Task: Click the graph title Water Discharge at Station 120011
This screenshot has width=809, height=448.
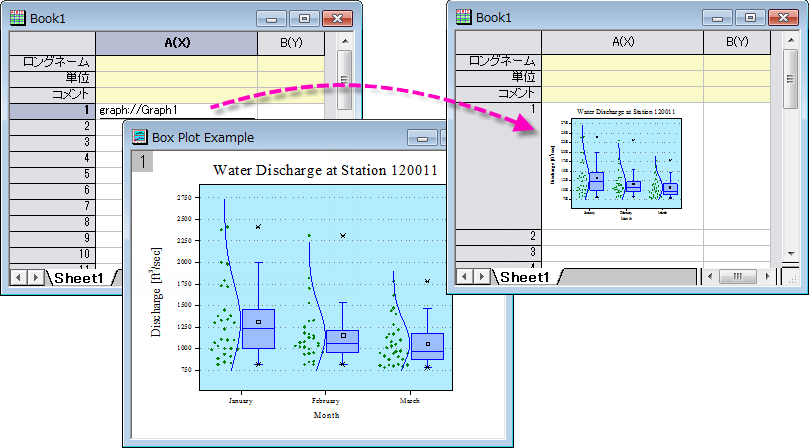Action: (325, 170)
